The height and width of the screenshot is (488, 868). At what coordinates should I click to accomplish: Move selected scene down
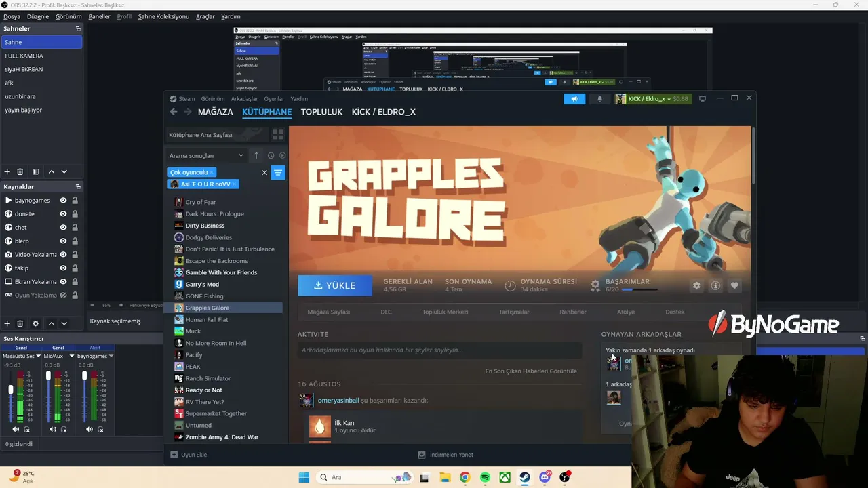64,172
